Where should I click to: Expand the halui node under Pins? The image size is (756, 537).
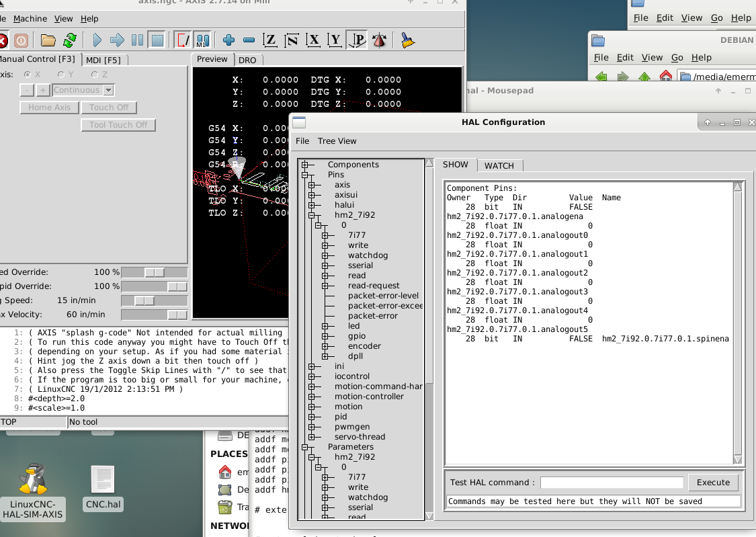(311, 206)
